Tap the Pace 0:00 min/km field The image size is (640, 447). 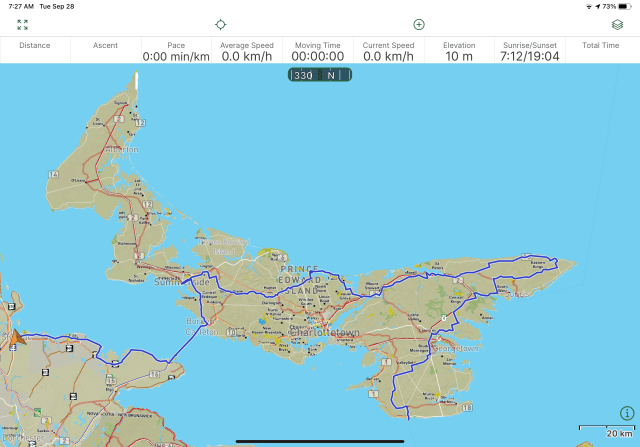pyautogui.click(x=176, y=51)
